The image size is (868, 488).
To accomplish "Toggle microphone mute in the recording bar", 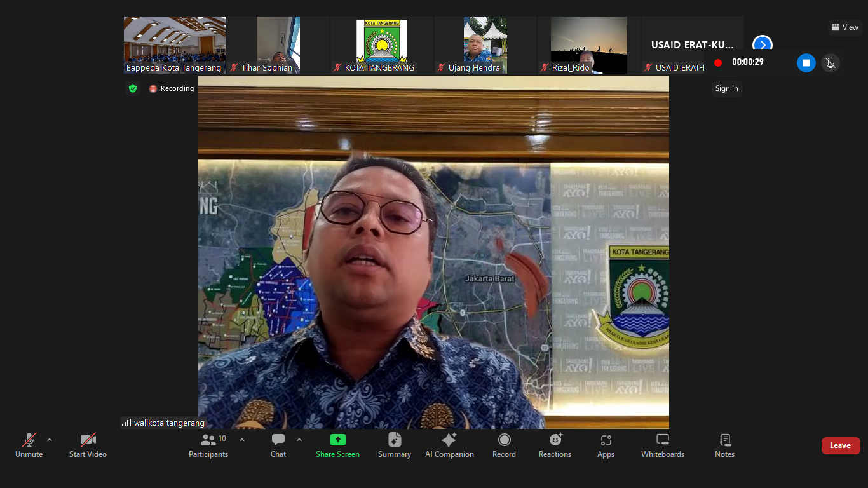I will coord(829,63).
